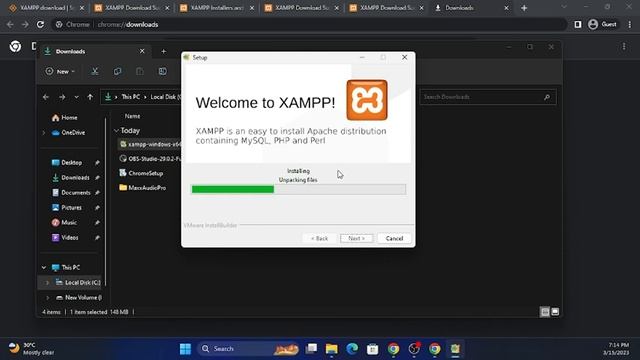Collapse the Today file group
This screenshot has width=640, height=360.
coord(116,131)
